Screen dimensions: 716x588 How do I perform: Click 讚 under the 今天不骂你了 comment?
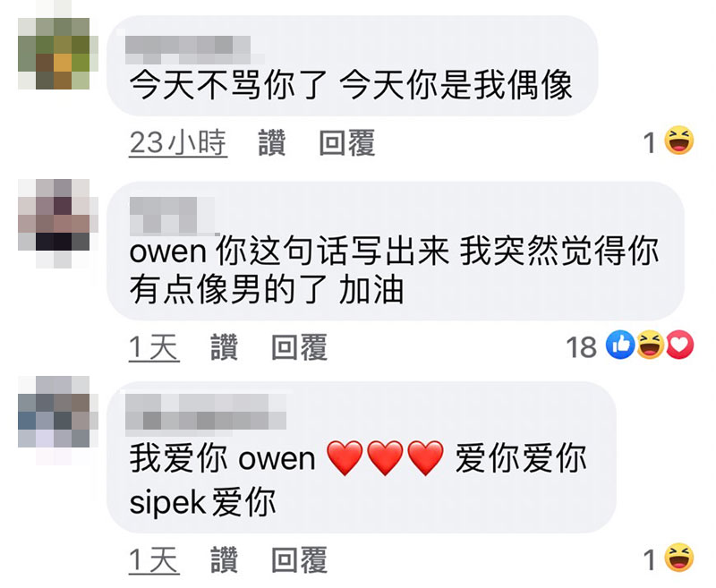272,143
